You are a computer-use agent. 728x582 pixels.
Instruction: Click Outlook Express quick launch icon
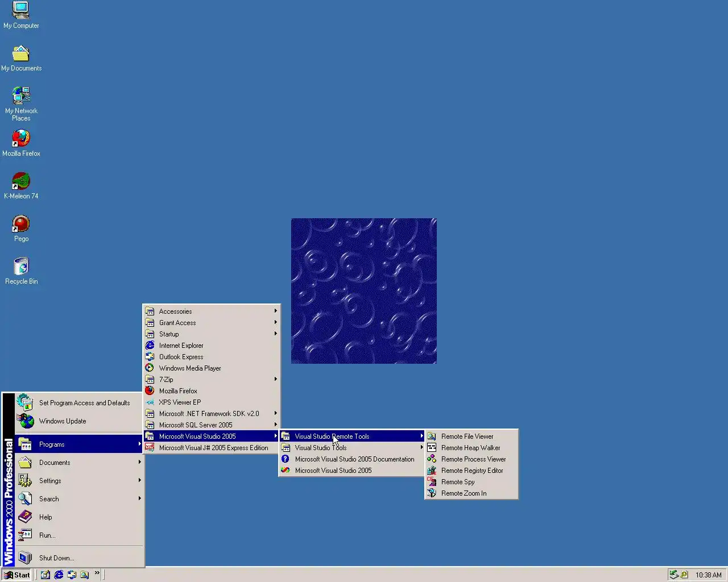click(72, 575)
